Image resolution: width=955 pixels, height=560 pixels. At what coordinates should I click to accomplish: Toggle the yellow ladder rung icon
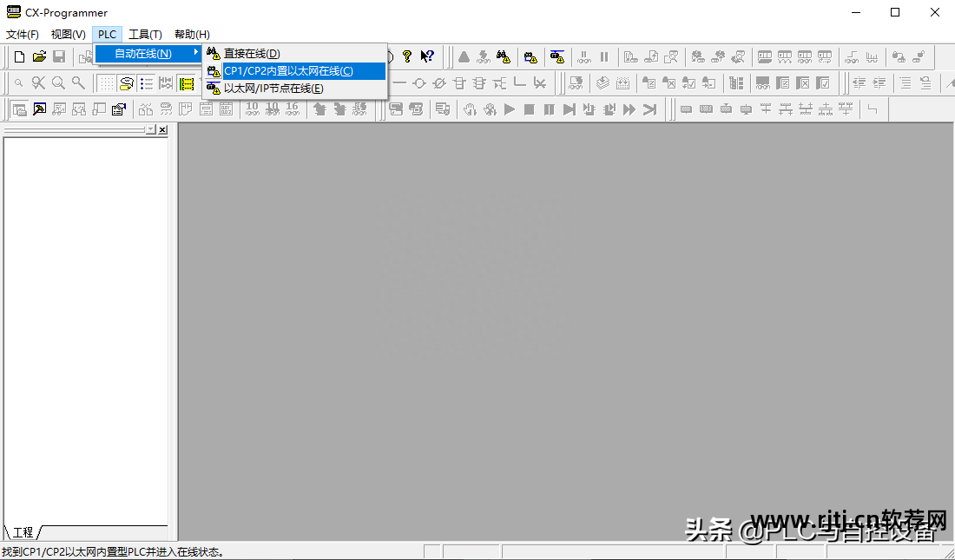[187, 82]
